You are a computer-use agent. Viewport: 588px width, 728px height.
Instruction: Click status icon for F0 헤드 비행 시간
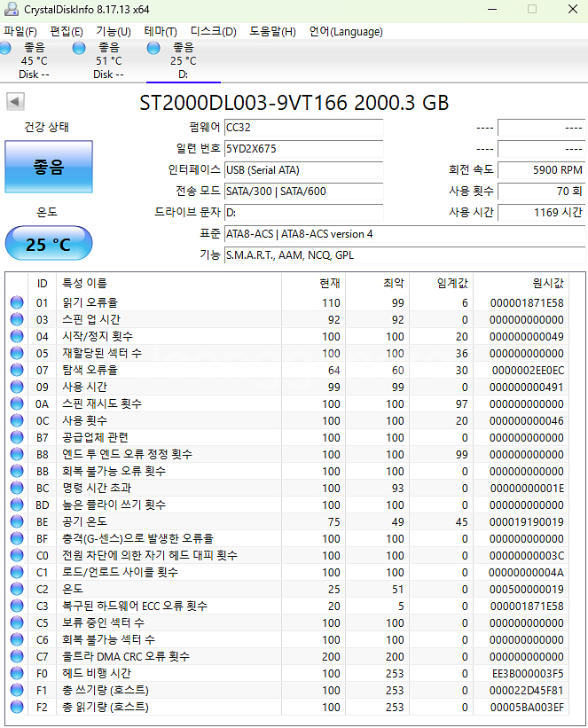point(17,673)
